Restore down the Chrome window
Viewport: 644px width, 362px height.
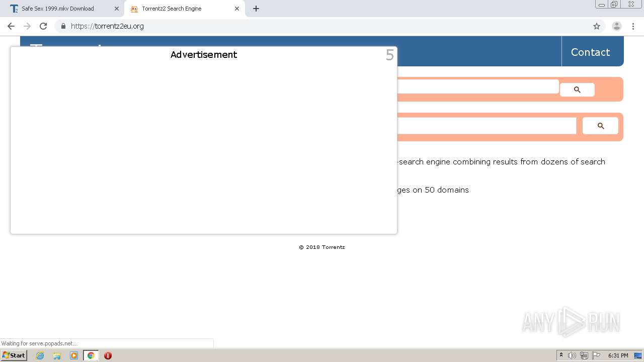[x=614, y=4]
